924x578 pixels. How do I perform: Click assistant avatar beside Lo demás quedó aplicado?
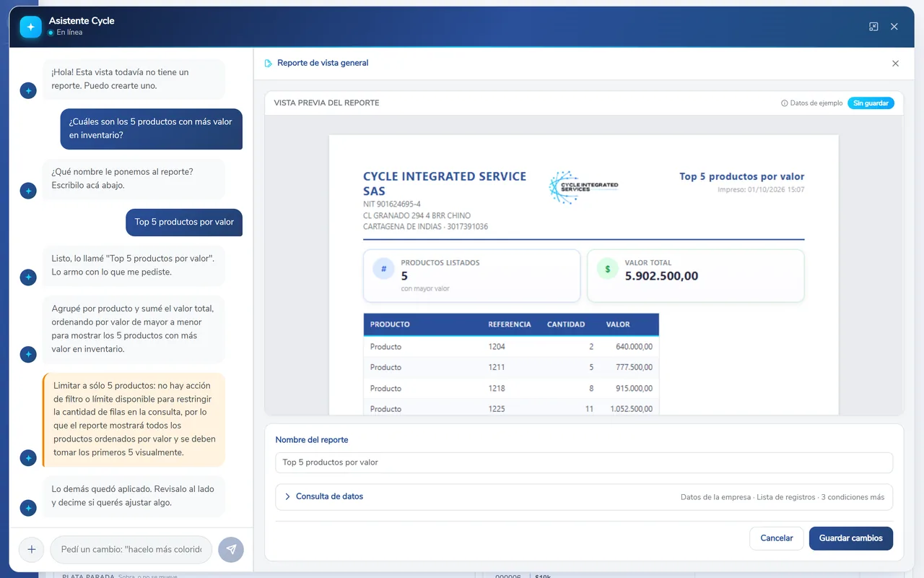pyautogui.click(x=28, y=508)
